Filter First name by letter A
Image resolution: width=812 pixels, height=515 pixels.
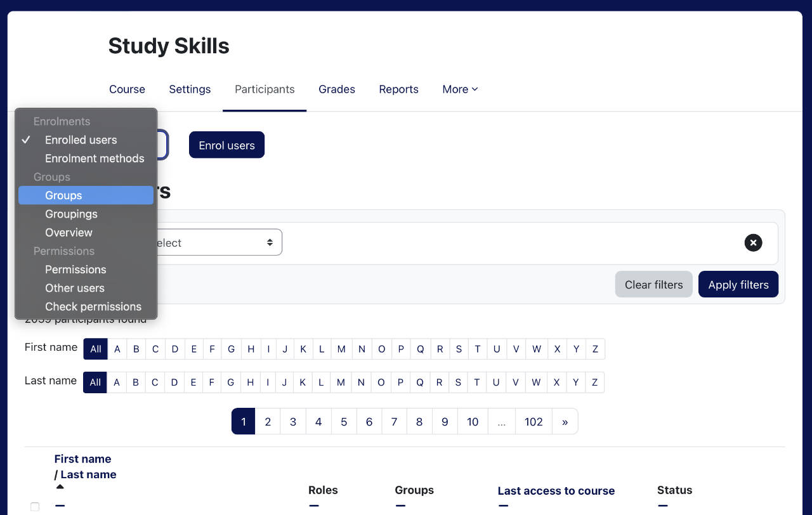coord(117,349)
